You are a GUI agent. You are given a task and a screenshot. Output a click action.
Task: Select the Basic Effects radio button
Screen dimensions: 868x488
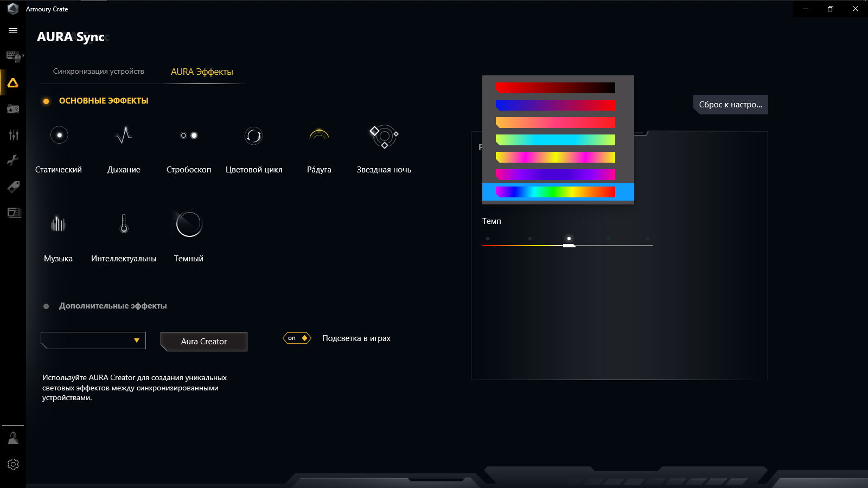point(46,101)
